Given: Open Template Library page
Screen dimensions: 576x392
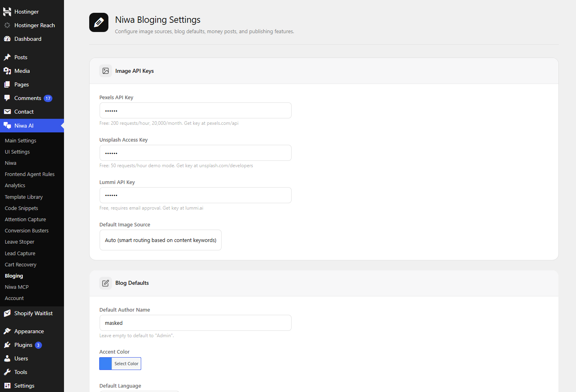Looking at the screenshot, I should point(24,197).
